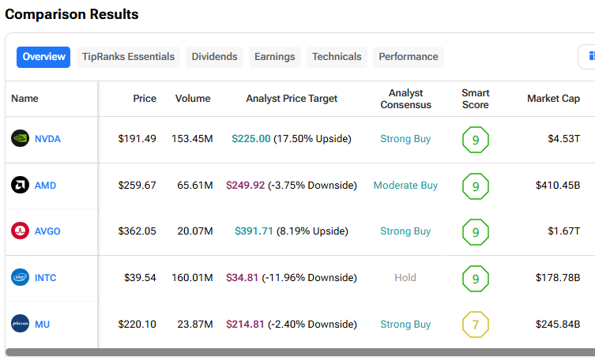This screenshot has height=364, width=595.
Task: Open the NVDA ticker link
Action: click(x=47, y=139)
